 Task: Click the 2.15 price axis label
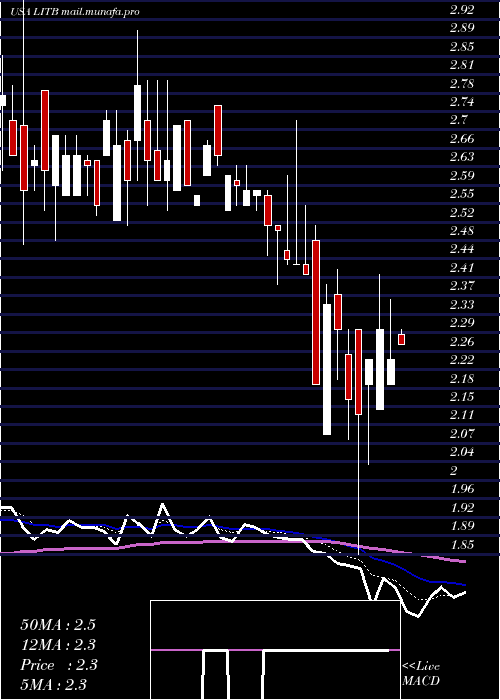click(x=462, y=397)
